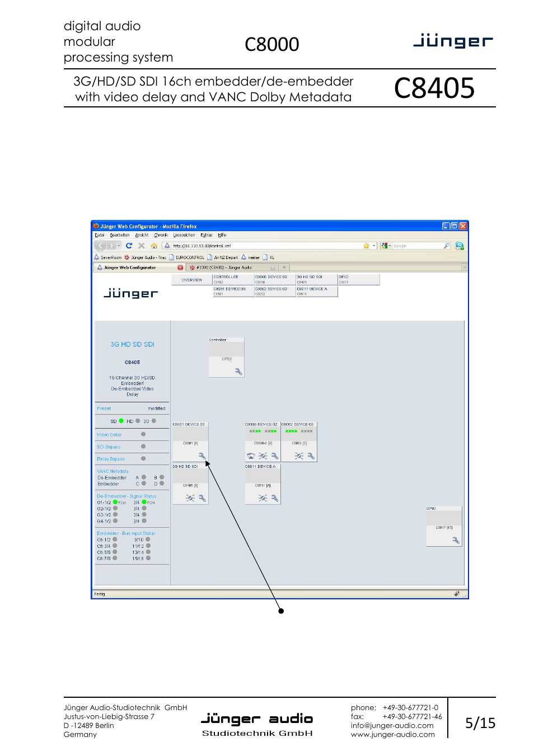Open the search engine chooser dropdown

(x=390, y=246)
